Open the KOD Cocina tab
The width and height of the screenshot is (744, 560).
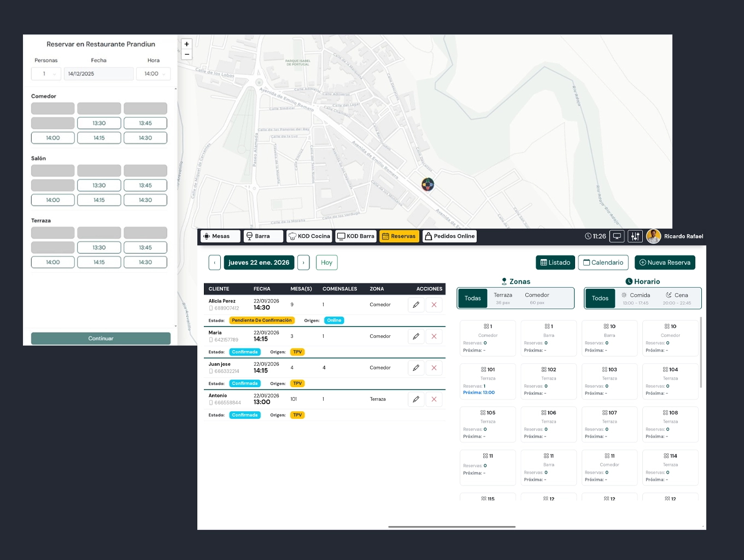[x=309, y=236]
